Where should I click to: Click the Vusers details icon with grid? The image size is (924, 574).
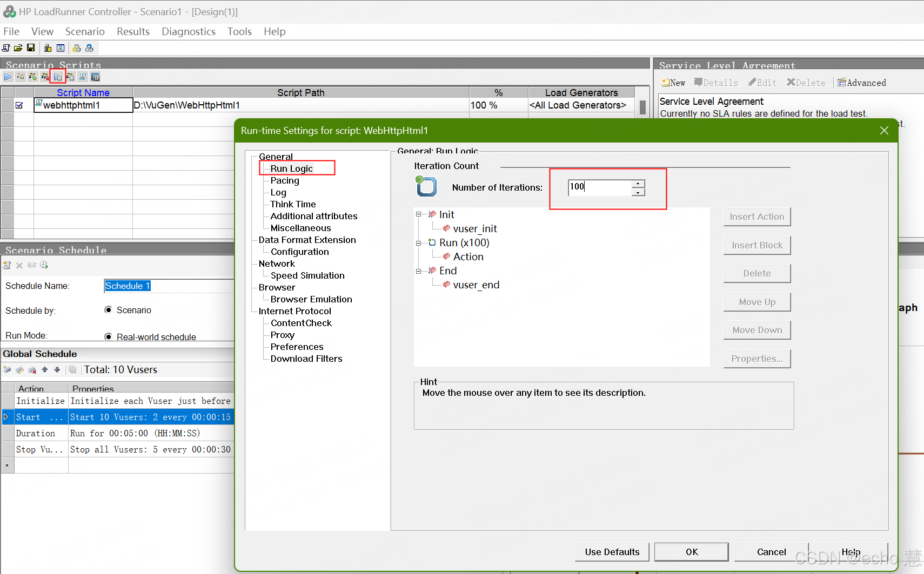click(70, 77)
